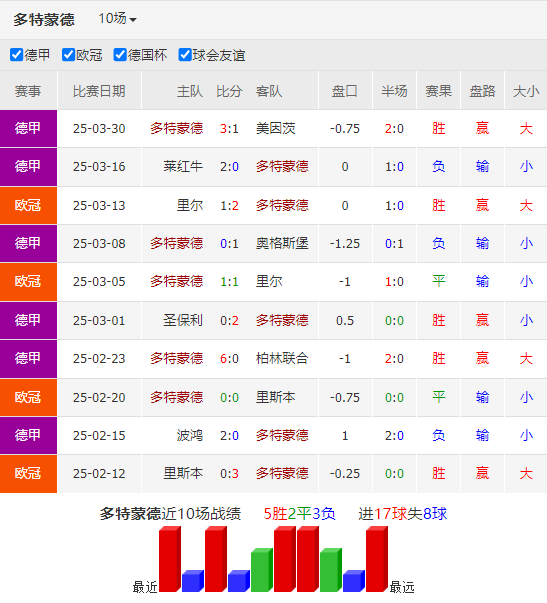Screen dimensions: 547x603
Task: Select the 大小 column header
Action: (x=526, y=91)
